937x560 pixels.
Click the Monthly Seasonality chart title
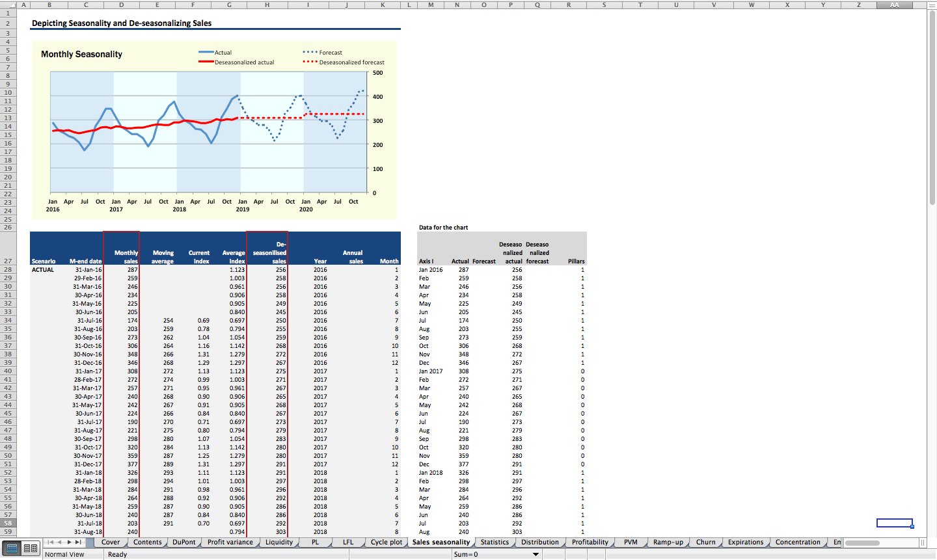click(x=81, y=54)
